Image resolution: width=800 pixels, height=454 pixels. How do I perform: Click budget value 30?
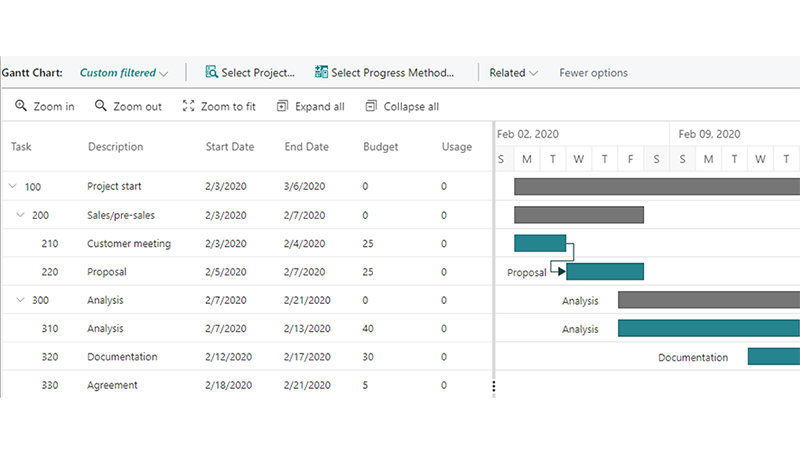(368, 357)
